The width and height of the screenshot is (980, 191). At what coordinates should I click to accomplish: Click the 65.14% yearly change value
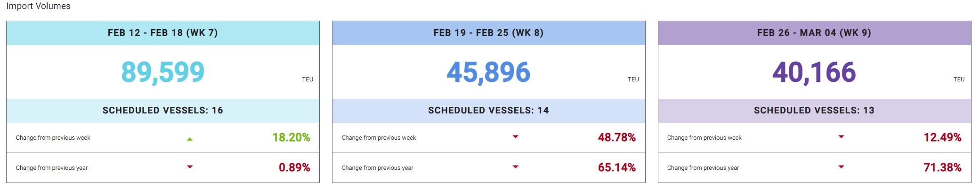tap(616, 167)
